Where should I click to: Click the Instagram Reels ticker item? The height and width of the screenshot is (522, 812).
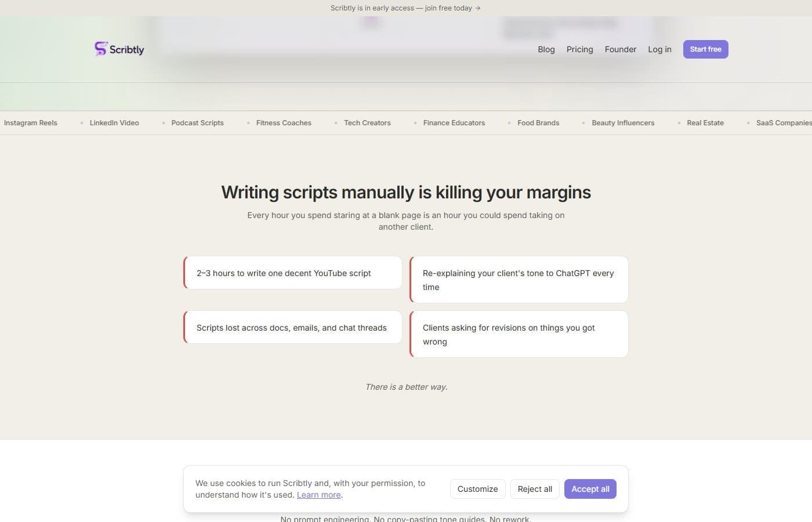(31, 123)
